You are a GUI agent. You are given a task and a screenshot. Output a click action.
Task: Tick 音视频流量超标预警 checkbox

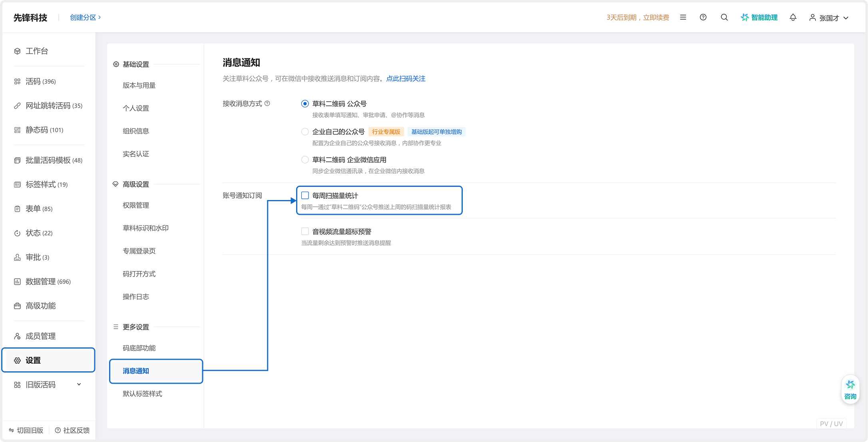305,231
